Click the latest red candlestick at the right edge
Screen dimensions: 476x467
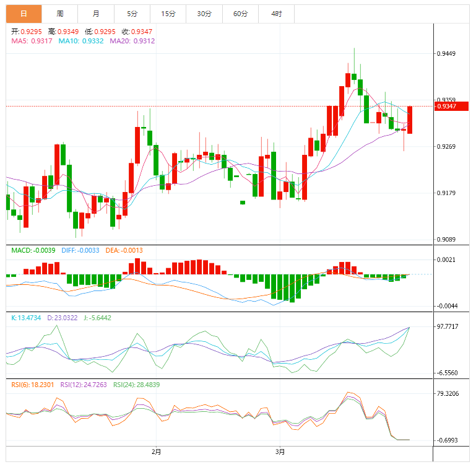410,120
